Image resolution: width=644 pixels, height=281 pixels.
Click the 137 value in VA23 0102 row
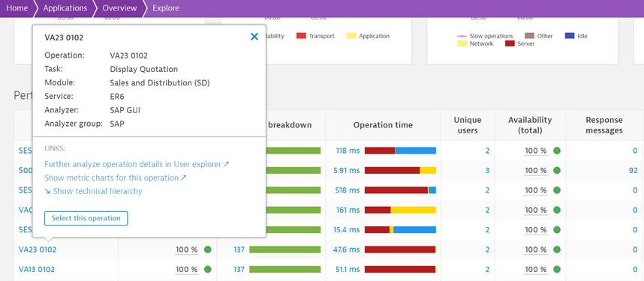239,250
